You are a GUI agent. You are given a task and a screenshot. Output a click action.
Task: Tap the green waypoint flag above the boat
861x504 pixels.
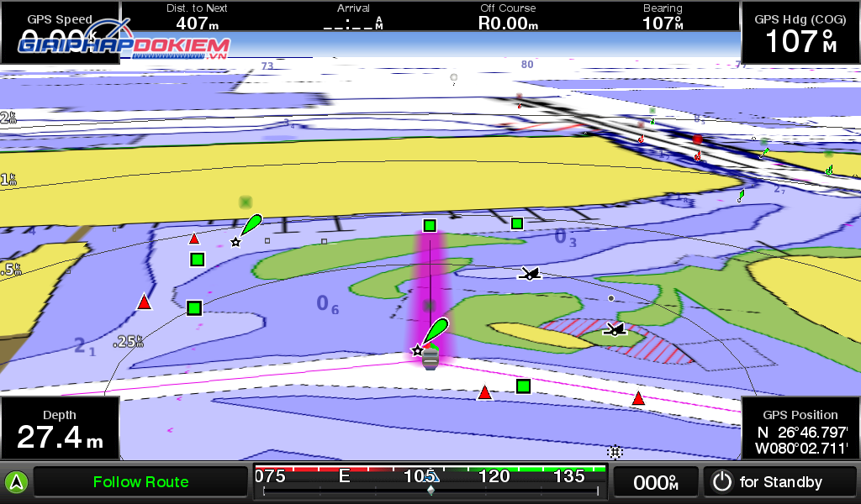[437, 331]
